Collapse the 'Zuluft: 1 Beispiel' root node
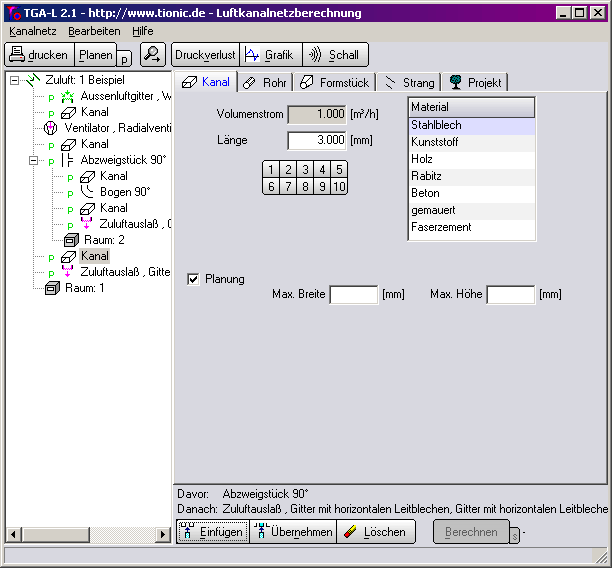Viewport: 612px width, 568px height. coord(15,80)
